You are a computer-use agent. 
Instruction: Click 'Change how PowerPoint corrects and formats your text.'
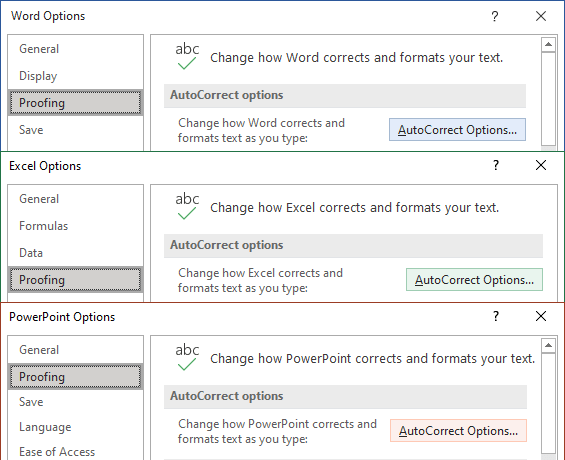pos(373,359)
